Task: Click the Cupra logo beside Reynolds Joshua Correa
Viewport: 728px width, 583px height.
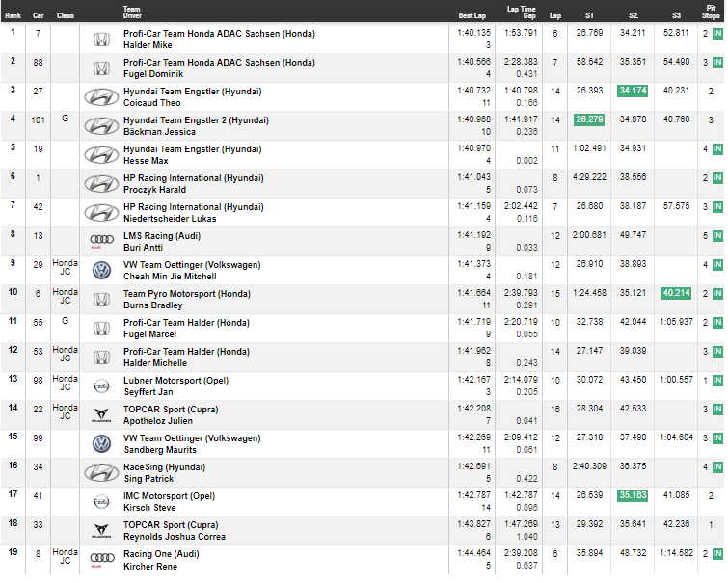Action: 101,531
